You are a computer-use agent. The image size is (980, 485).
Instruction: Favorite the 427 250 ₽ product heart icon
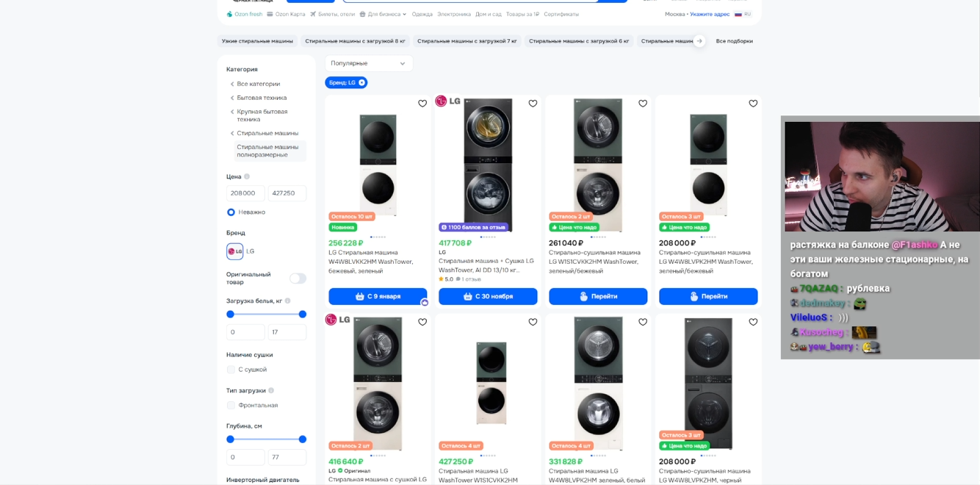click(533, 322)
